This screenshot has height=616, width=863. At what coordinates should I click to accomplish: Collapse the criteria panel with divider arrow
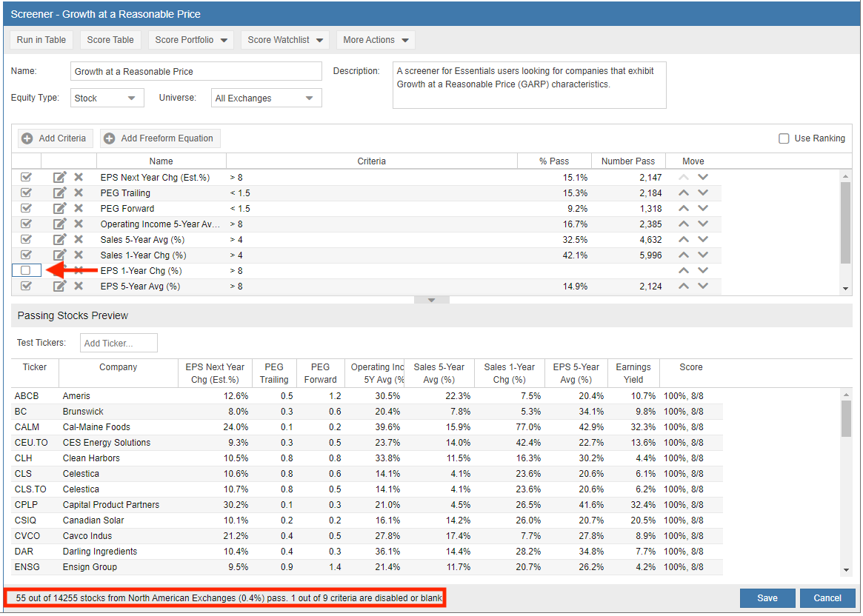click(x=431, y=301)
